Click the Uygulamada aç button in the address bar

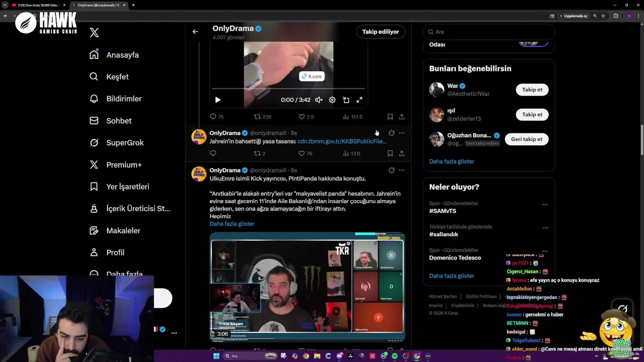click(x=573, y=16)
